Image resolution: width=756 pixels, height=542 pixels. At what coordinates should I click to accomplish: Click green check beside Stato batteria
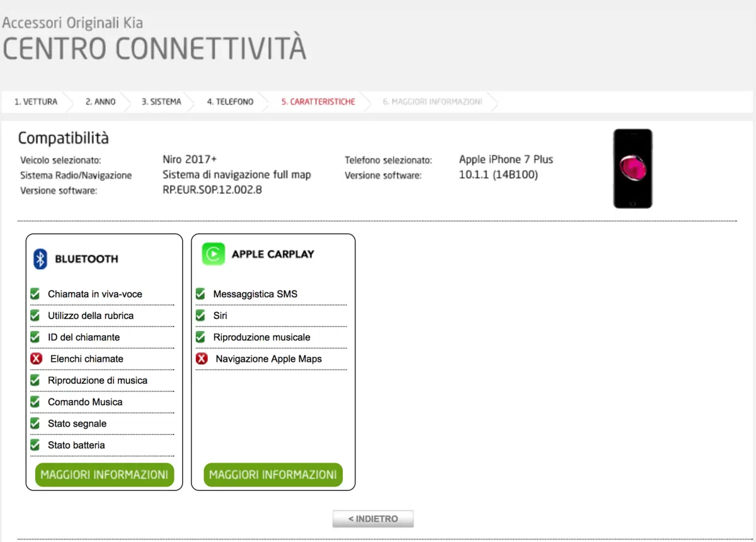(35, 445)
